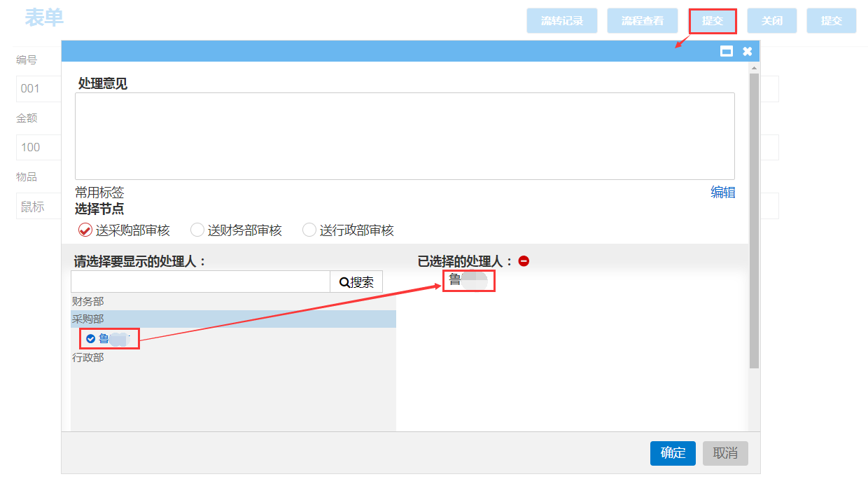Uncheck the blue checkmark next to 鲁 under 采购部
The width and height of the screenshot is (868, 479).
point(90,339)
